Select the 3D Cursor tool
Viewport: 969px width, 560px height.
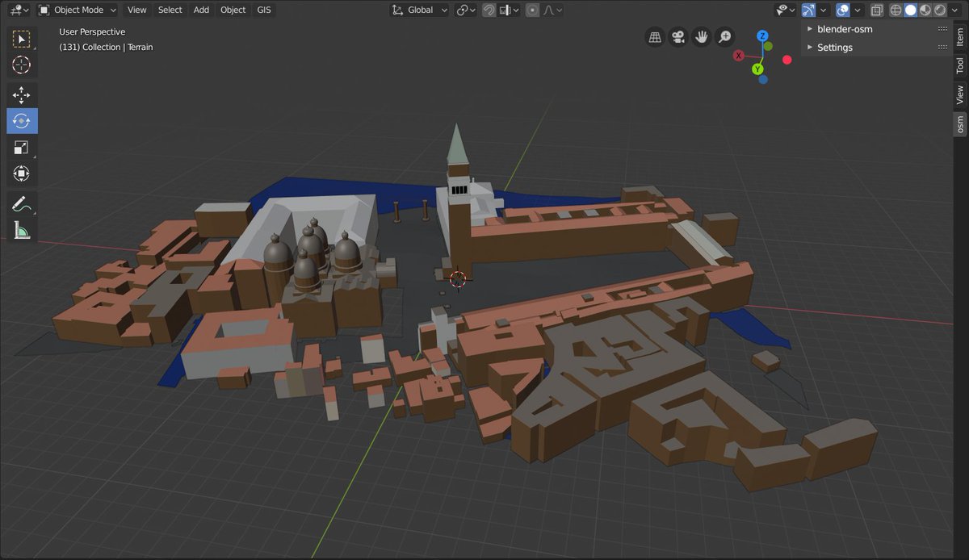point(22,65)
